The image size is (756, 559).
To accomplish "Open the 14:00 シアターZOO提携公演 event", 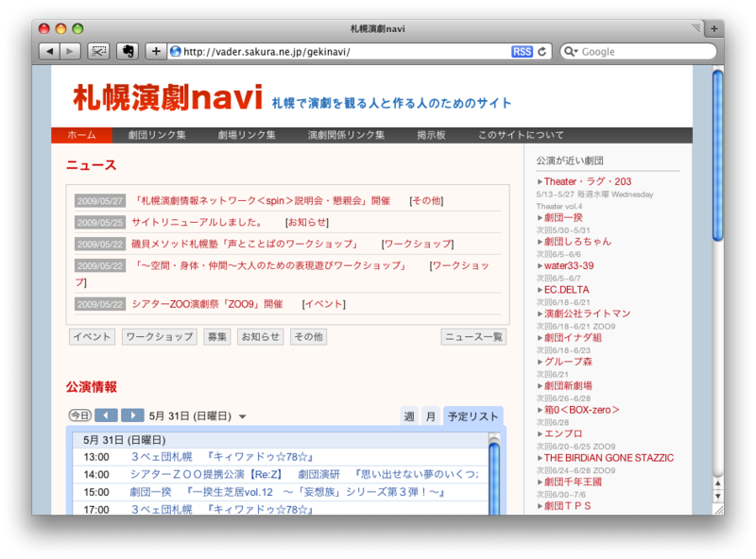I will pyautogui.click(x=304, y=475).
